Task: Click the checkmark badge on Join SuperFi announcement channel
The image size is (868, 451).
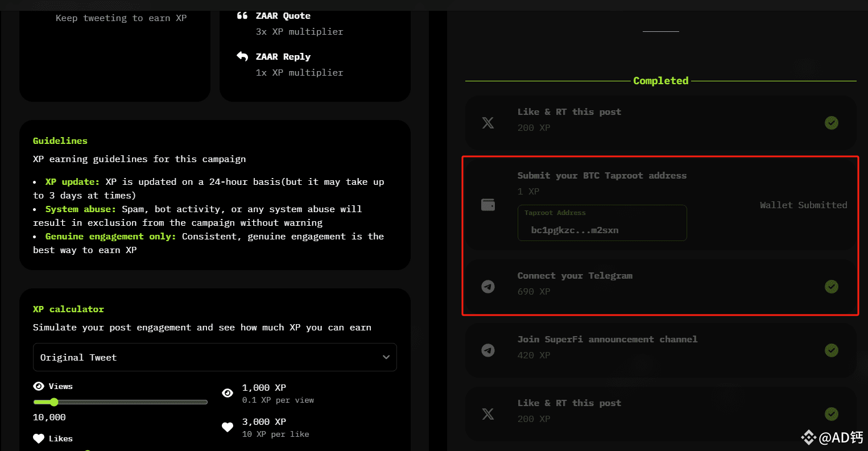Action: [832, 350]
